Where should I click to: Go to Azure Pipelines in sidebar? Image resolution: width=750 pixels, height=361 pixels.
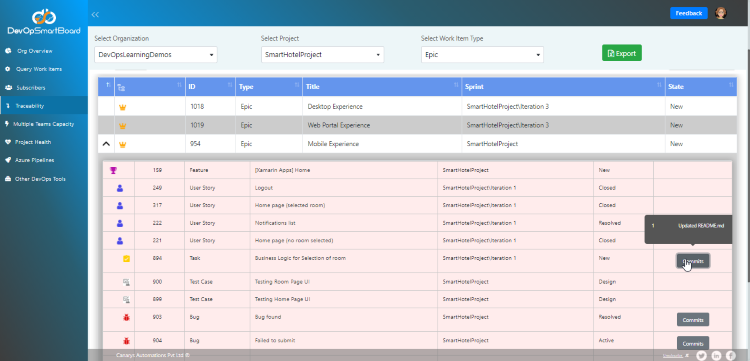click(x=34, y=160)
